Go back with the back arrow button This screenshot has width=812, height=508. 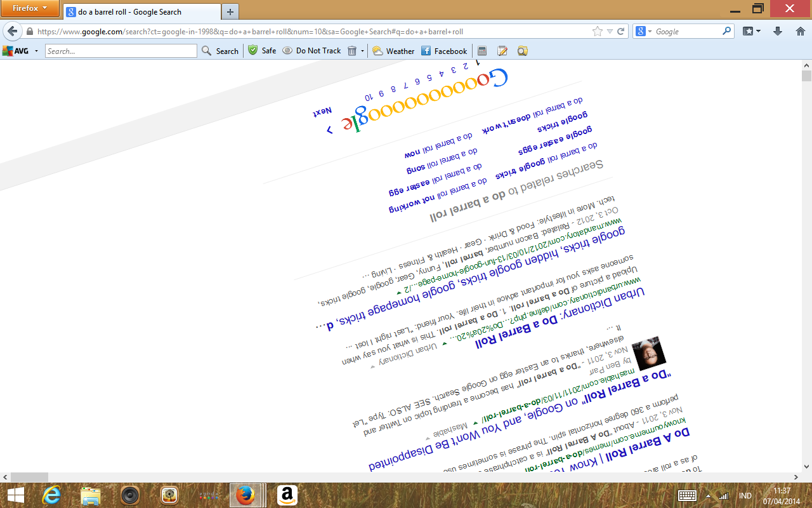[x=12, y=31]
